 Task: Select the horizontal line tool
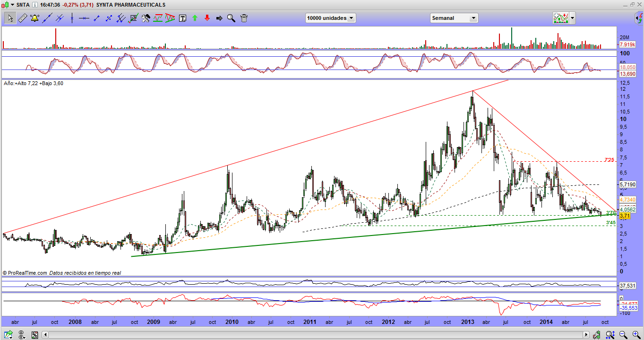[84, 18]
